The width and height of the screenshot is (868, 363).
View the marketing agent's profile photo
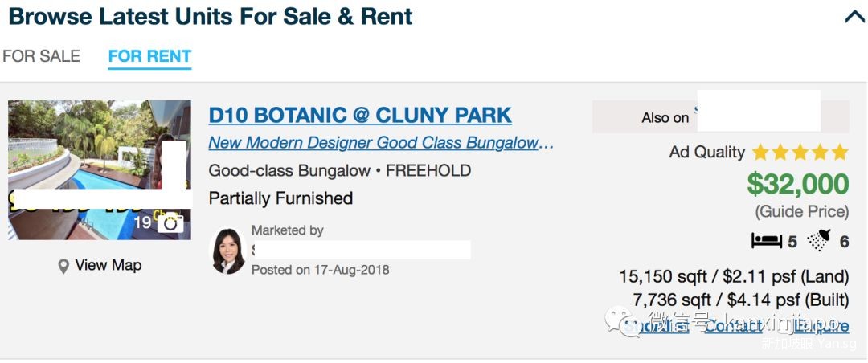(227, 251)
